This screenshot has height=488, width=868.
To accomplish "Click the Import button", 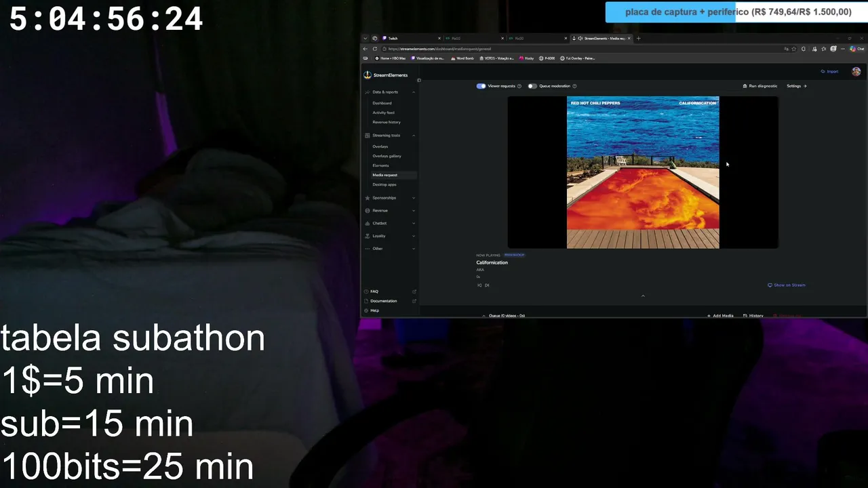I will (829, 71).
